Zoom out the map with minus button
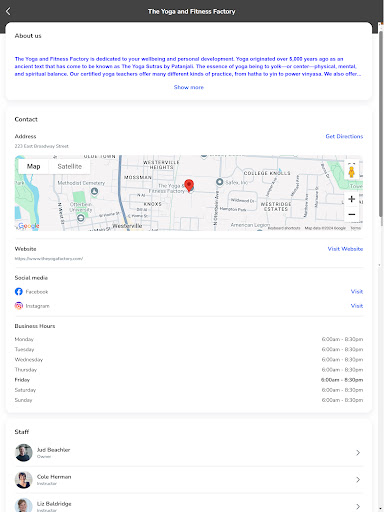Screen dimensions: 384x512 [x=351, y=214]
